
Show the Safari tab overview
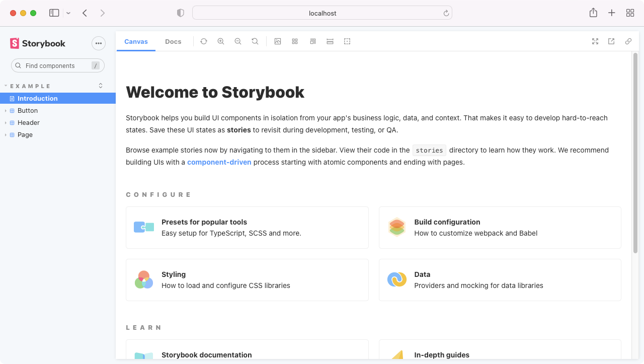pyautogui.click(x=630, y=13)
